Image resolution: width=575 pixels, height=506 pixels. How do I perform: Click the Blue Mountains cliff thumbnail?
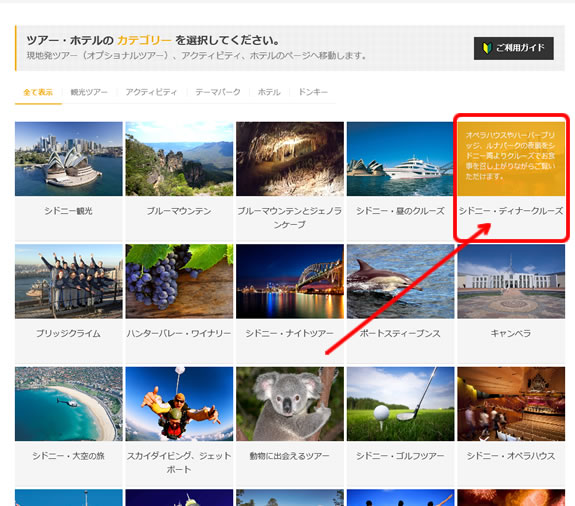point(179,159)
